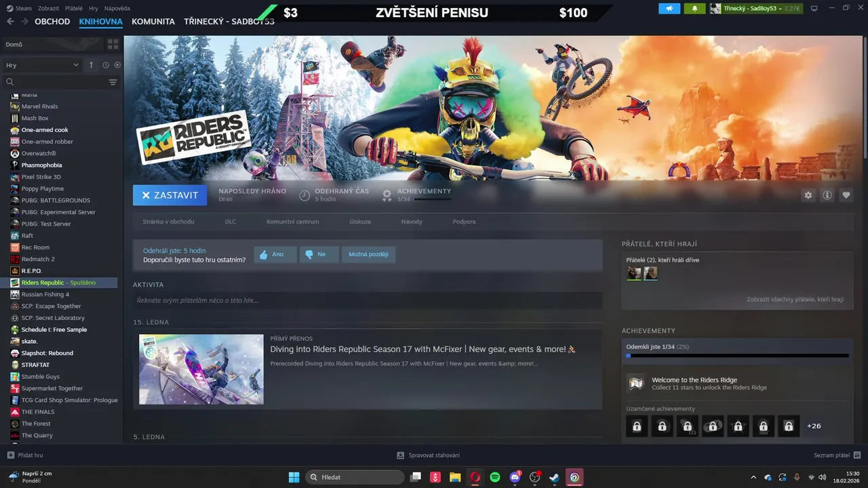The width and height of the screenshot is (868, 488).
Task: Open Stránka v obchodě link
Action: (x=168, y=222)
